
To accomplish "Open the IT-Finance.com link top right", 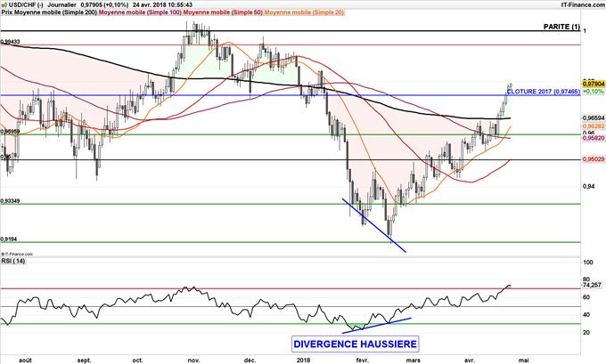I will [x=583, y=4].
